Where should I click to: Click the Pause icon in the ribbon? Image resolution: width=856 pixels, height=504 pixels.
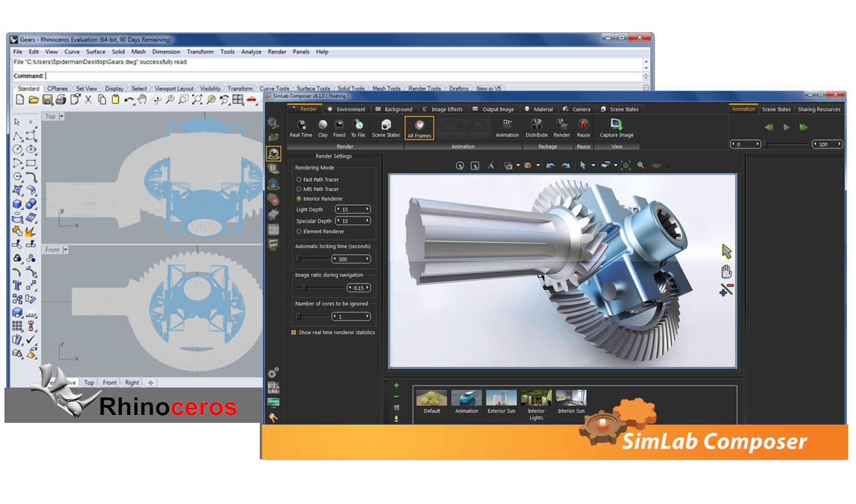click(x=583, y=128)
